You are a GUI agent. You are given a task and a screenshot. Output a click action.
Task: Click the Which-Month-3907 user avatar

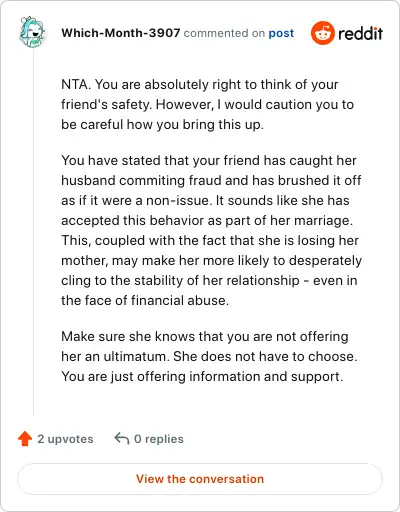coord(32,32)
